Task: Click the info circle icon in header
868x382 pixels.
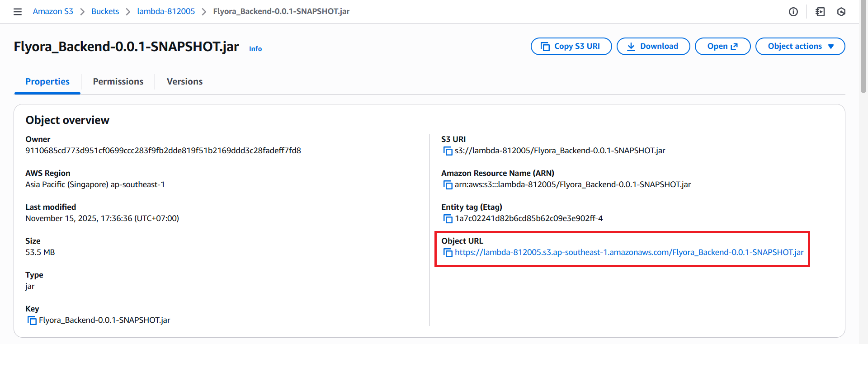Action: pos(793,12)
